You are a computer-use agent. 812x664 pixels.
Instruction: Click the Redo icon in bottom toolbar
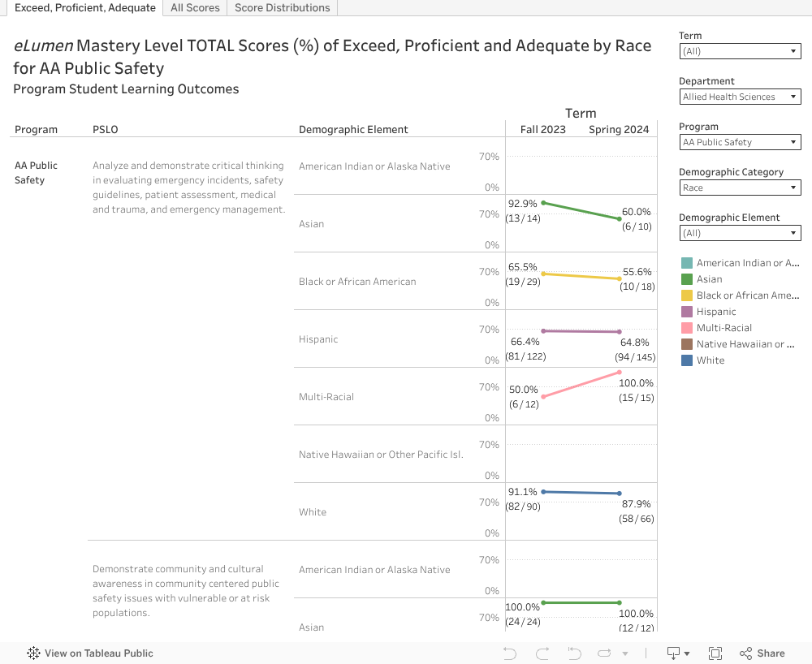[x=542, y=653]
